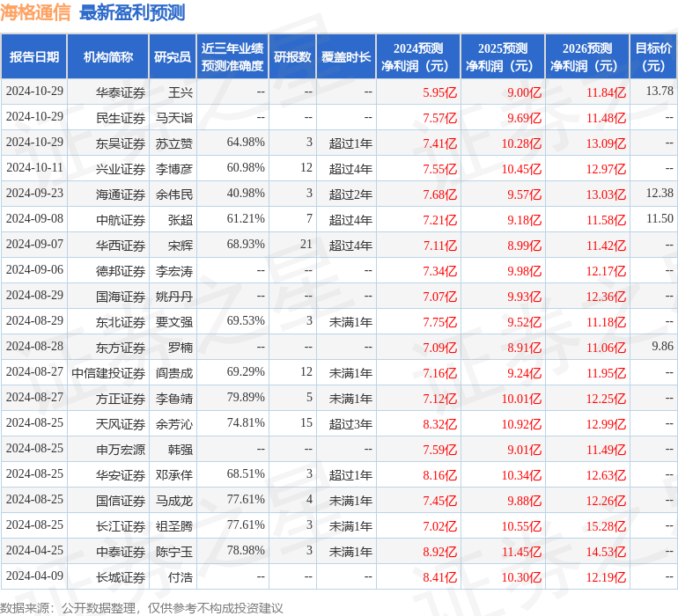This screenshot has width=678, height=616.
Task: Click the 研究员 column header
Action: 173,56
